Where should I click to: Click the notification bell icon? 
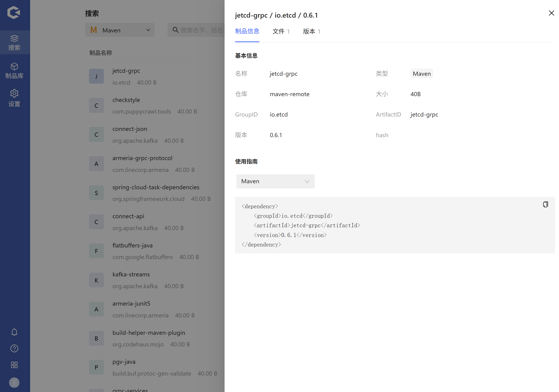click(x=14, y=332)
